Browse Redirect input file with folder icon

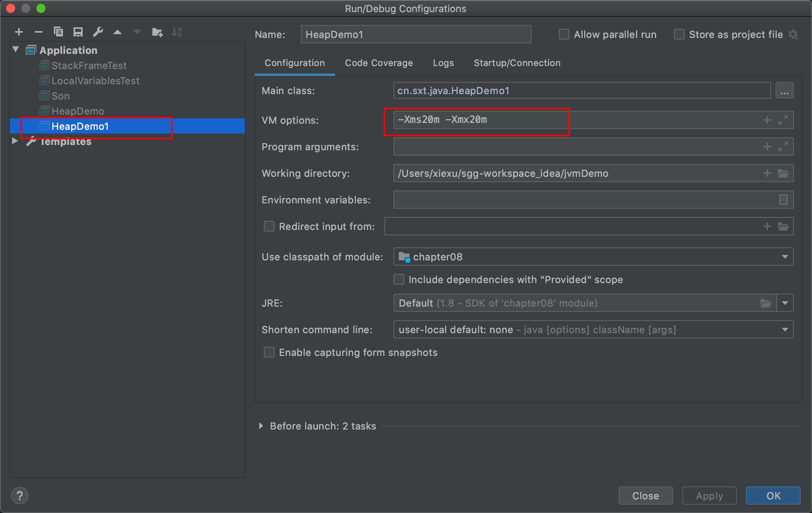click(783, 227)
